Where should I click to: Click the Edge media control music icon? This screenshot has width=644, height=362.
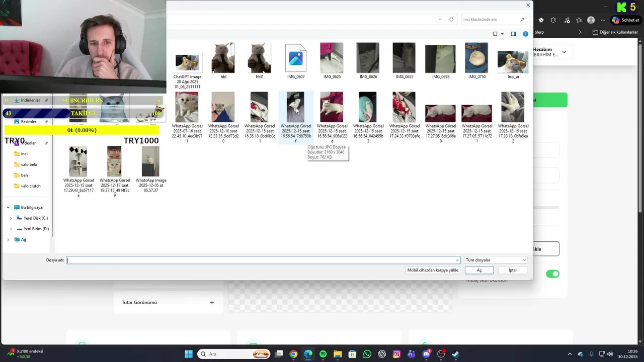point(567,20)
